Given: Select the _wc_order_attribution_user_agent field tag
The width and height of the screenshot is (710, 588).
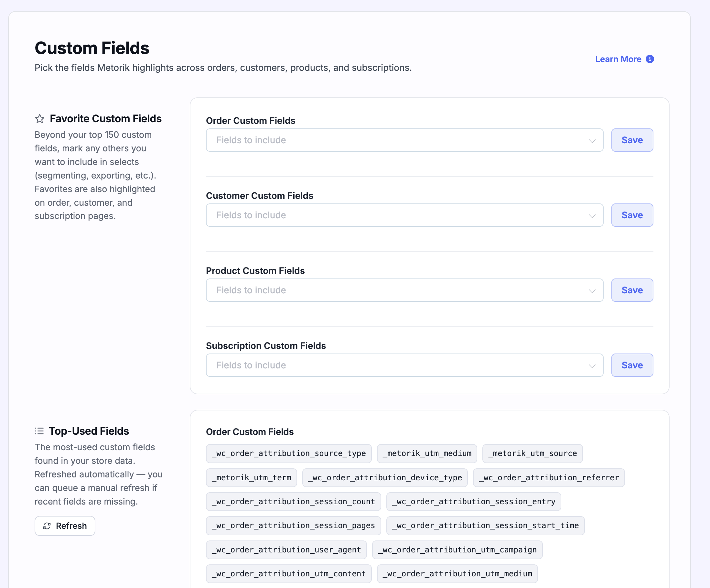Looking at the screenshot, I should point(286,550).
